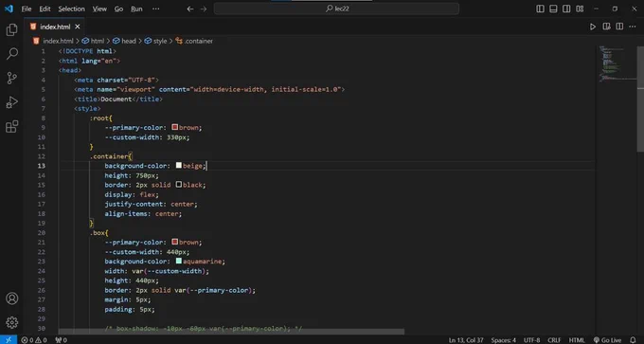Open the Search view in activity bar
This screenshot has width=644, height=344.
click(12, 53)
